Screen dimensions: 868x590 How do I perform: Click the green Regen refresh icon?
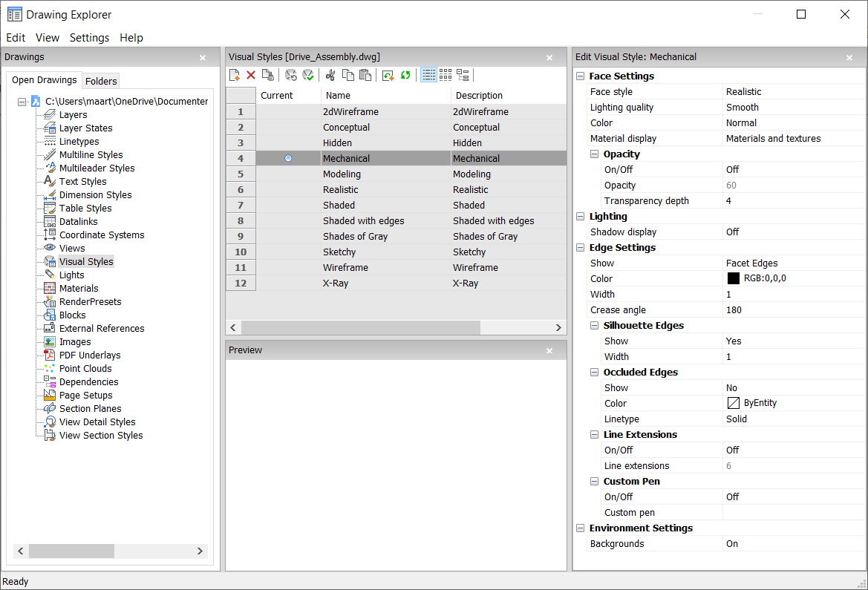click(405, 75)
